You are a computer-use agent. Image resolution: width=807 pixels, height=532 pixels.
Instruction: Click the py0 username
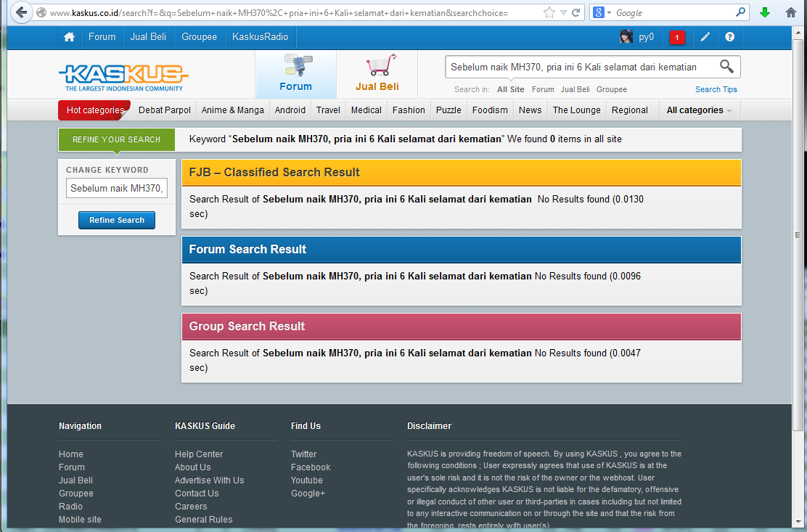647,37
